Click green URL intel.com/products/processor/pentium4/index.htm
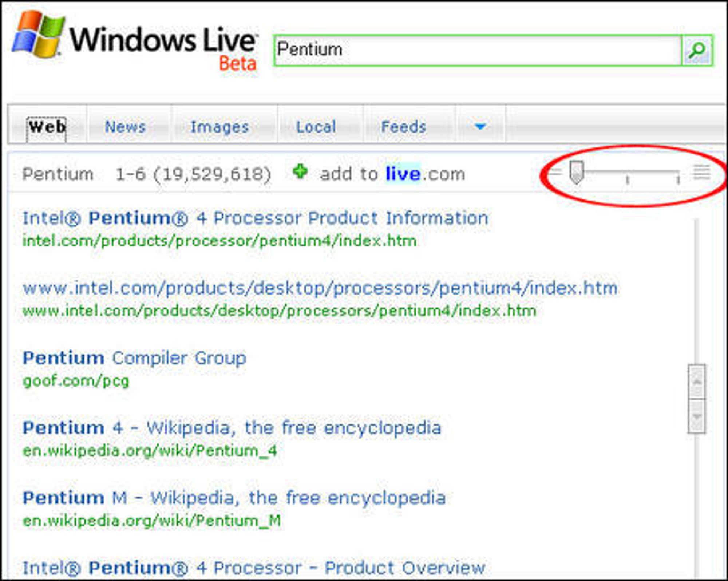Screen dimensions: 728x581 coord(219,241)
